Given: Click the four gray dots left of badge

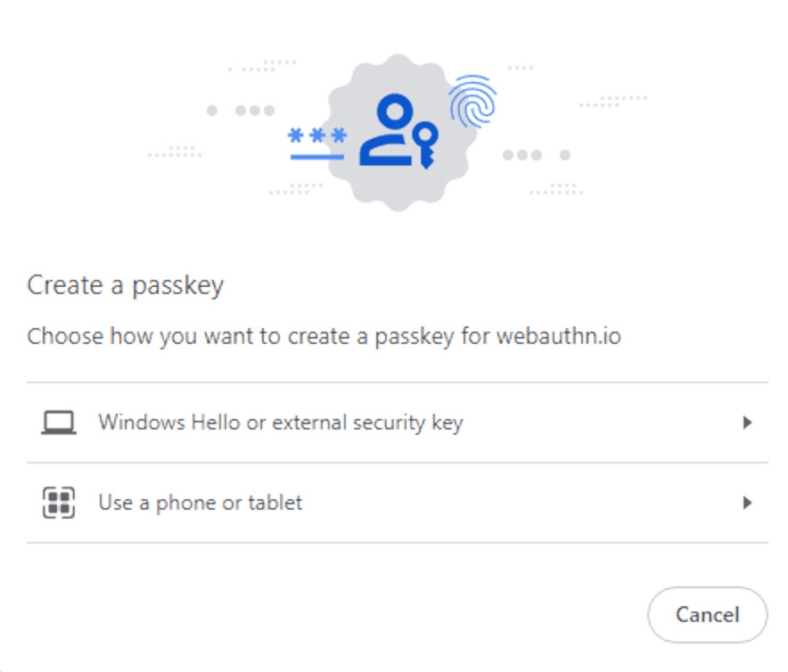Looking at the screenshot, I should (x=241, y=111).
